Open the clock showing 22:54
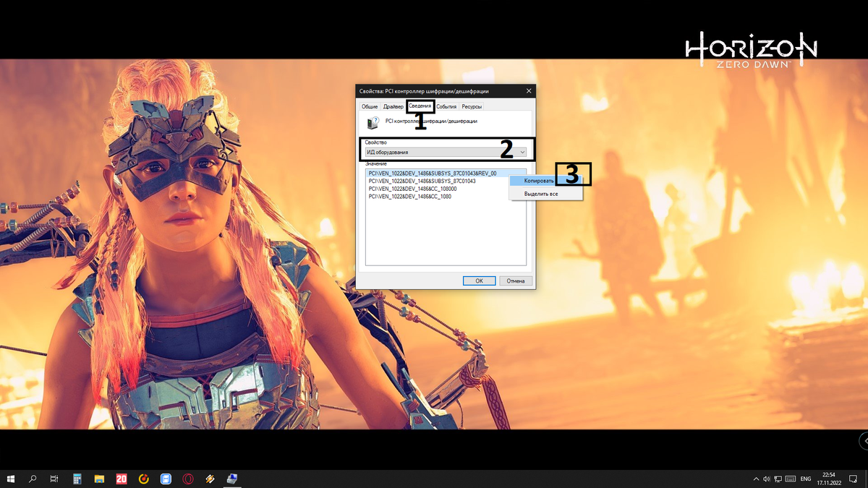The width and height of the screenshot is (868, 488). (829, 479)
